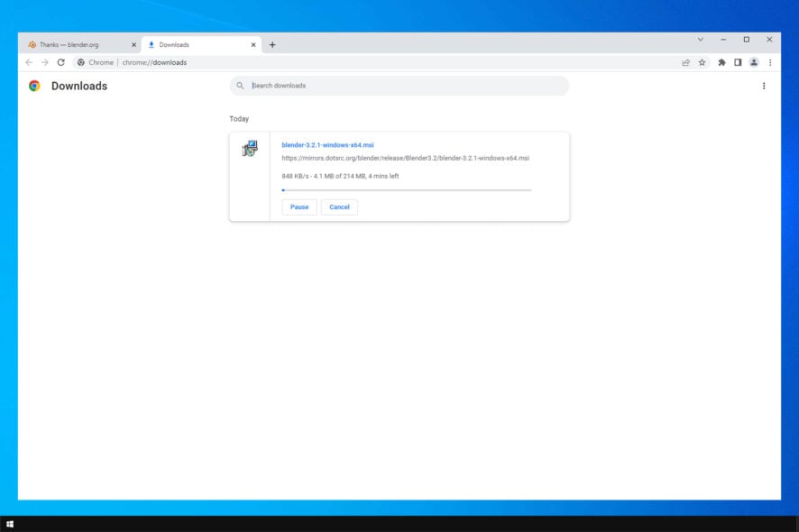799x532 pixels.
Task: Cancel the blender download
Action: (x=339, y=206)
